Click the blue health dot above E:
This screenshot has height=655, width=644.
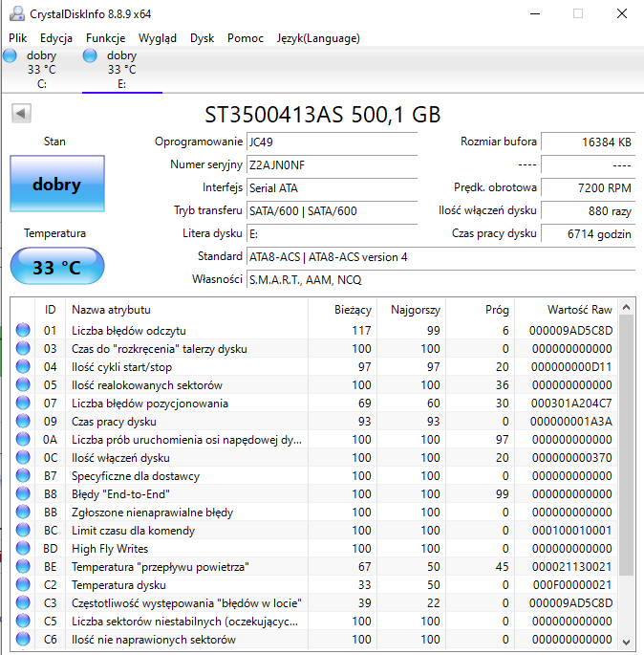[90, 55]
